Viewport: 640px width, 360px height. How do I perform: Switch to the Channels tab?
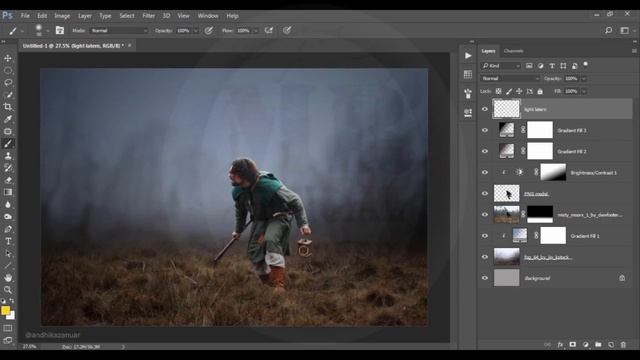tap(513, 51)
